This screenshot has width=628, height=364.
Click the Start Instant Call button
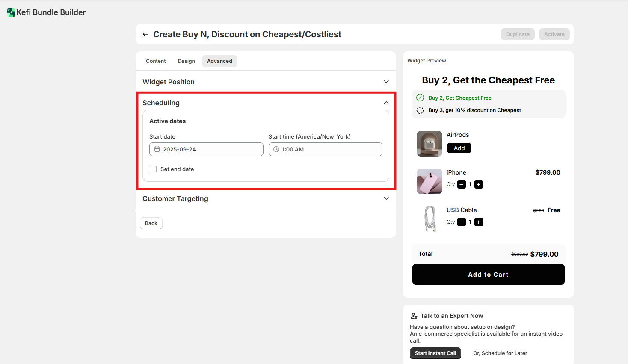[435, 353]
